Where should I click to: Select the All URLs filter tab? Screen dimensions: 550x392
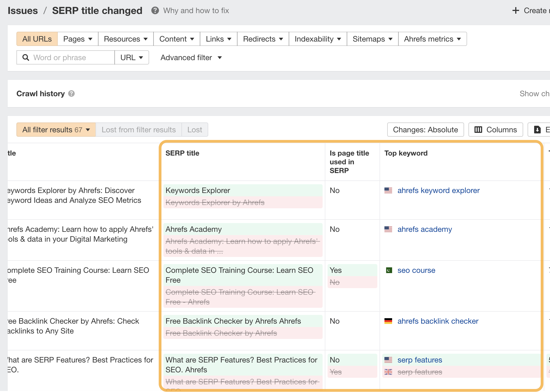point(37,39)
